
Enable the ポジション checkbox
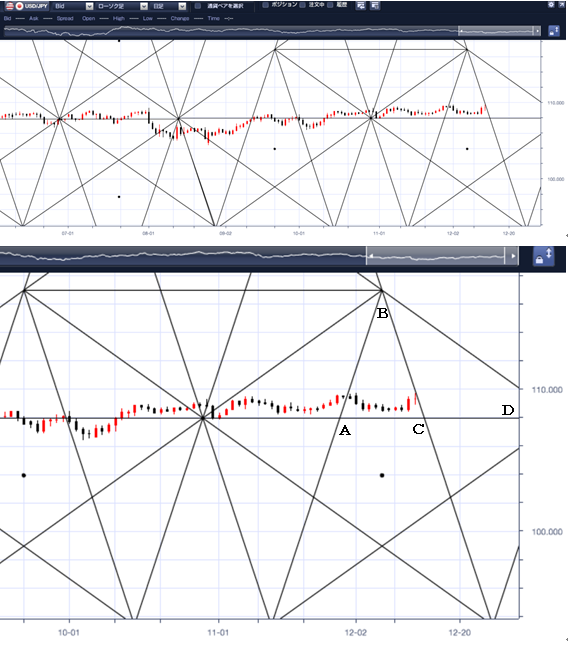coord(265,5)
